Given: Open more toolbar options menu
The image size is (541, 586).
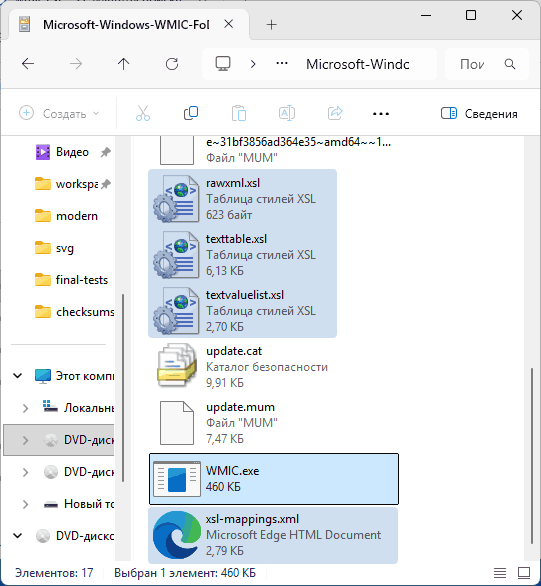Looking at the screenshot, I should [x=381, y=114].
